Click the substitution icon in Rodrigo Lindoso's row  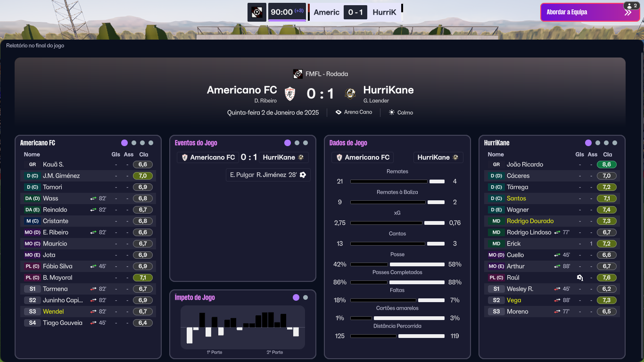[x=557, y=232]
